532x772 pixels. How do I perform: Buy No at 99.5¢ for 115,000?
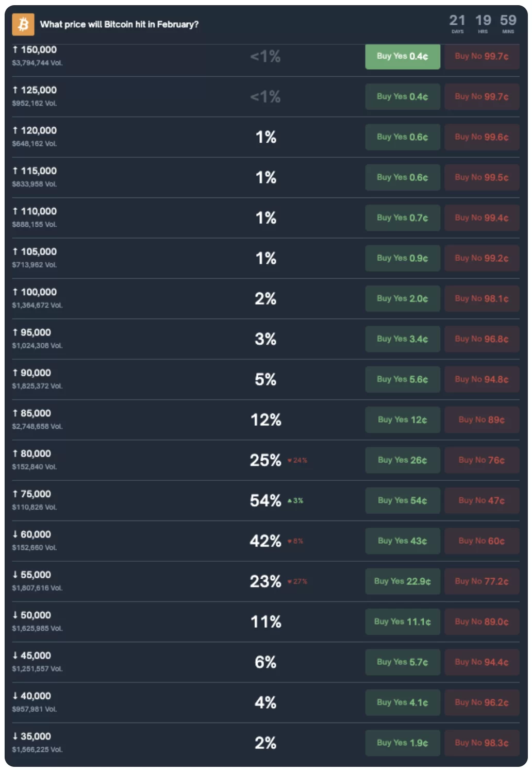click(x=481, y=177)
